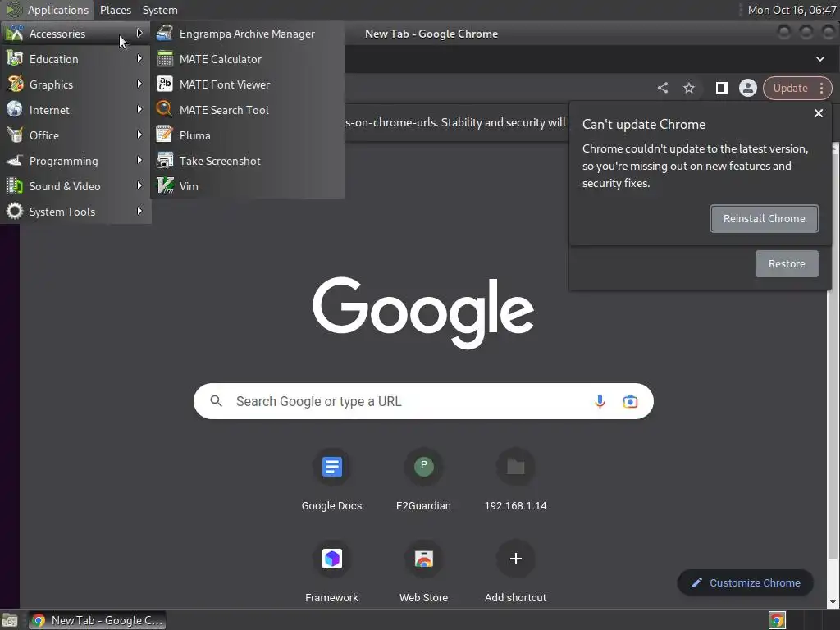Toggle the Chrome side panel icon
The width and height of the screenshot is (840, 630).
(722, 88)
